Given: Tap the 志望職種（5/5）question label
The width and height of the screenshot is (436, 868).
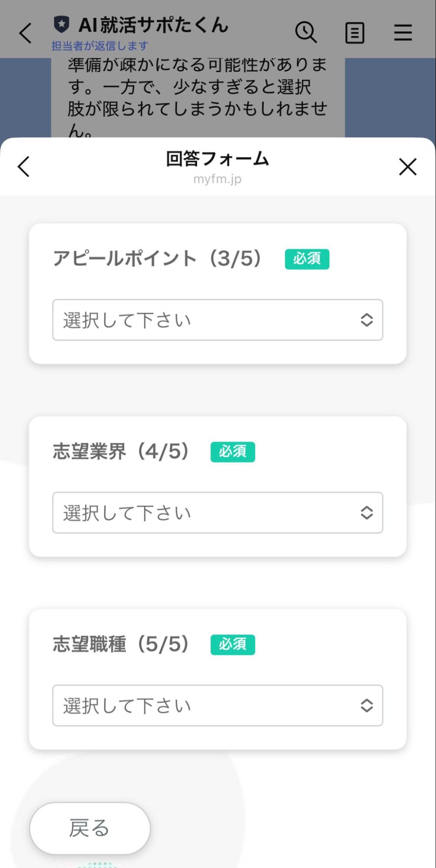Looking at the screenshot, I should tap(121, 644).
